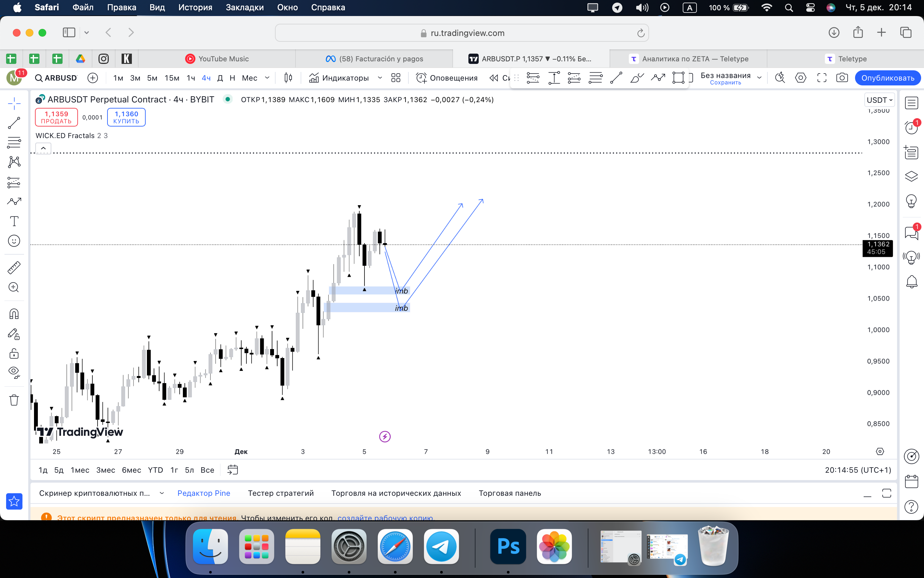This screenshot has height=578, width=924.
Task: Select the trend line drawing tool
Action: [14, 123]
